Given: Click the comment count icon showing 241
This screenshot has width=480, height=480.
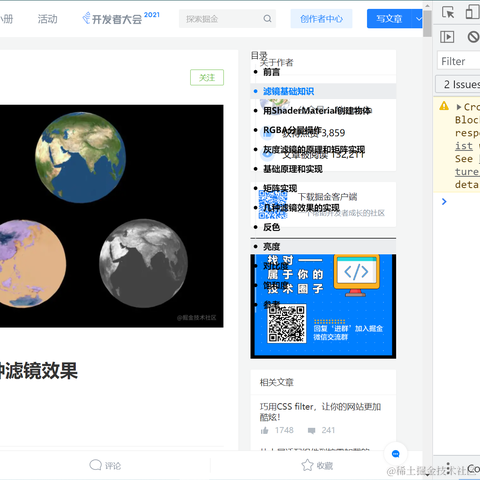Looking at the screenshot, I should click(311, 431).
